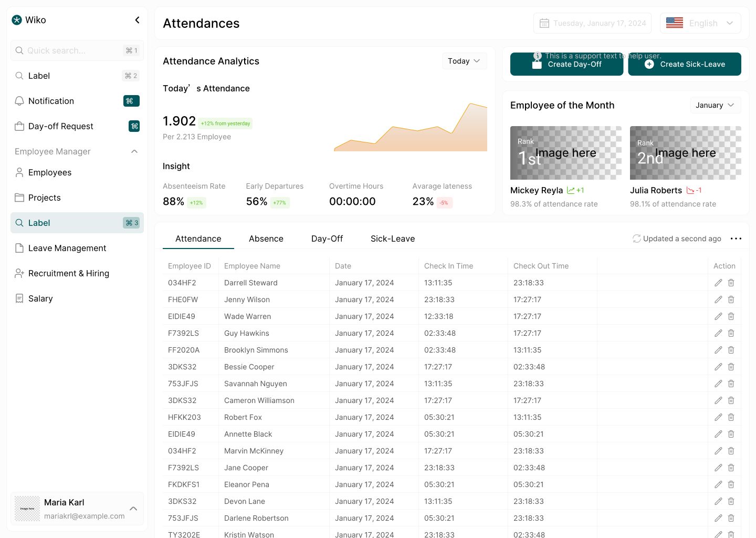Click the Employee ID column header

190,266
